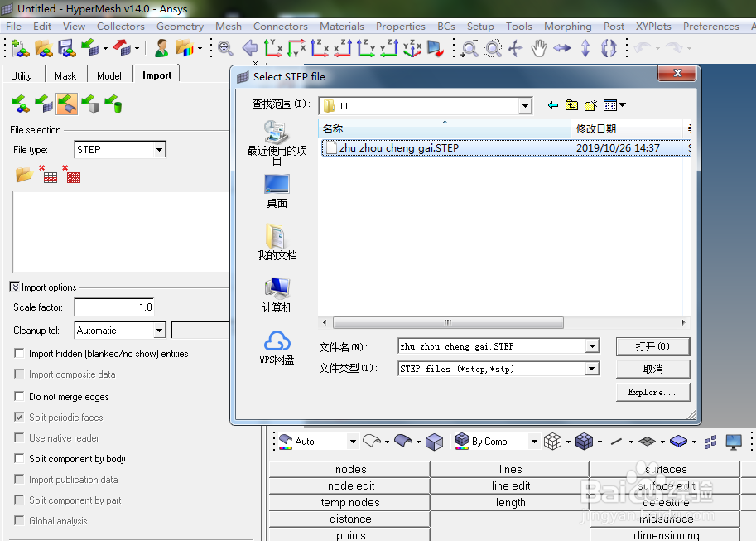Click the remove selected file table icon

coord(49,175)
